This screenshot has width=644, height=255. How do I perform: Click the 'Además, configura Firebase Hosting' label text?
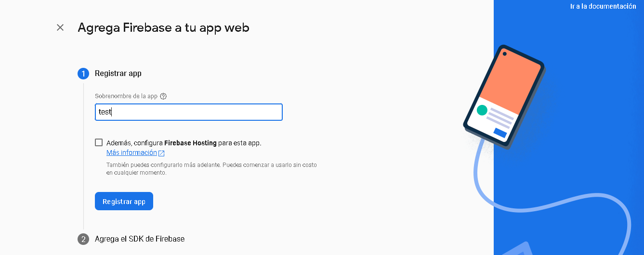coord(184,143)
